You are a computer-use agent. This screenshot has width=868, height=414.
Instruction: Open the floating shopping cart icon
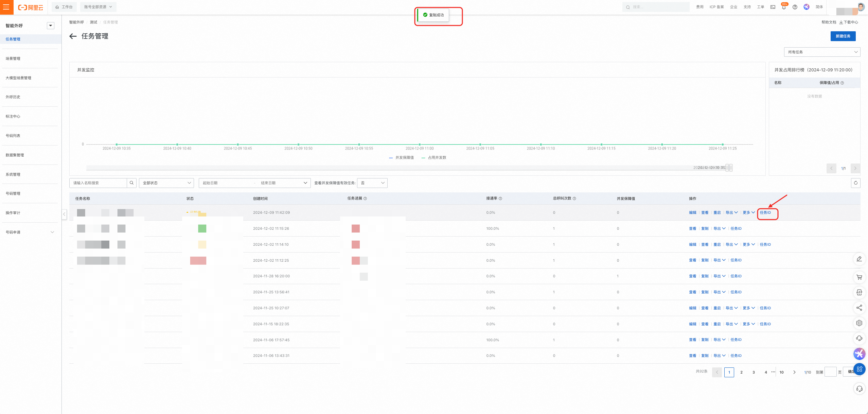pos(859,277)
